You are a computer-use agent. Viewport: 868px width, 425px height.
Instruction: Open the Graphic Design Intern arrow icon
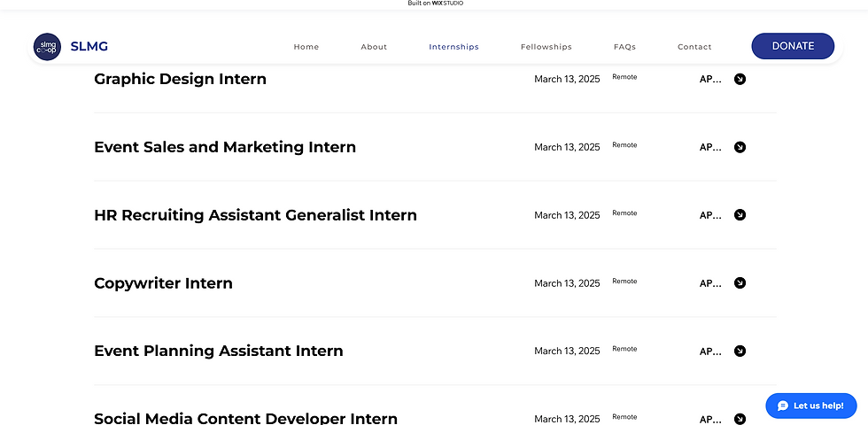[740, 79]
